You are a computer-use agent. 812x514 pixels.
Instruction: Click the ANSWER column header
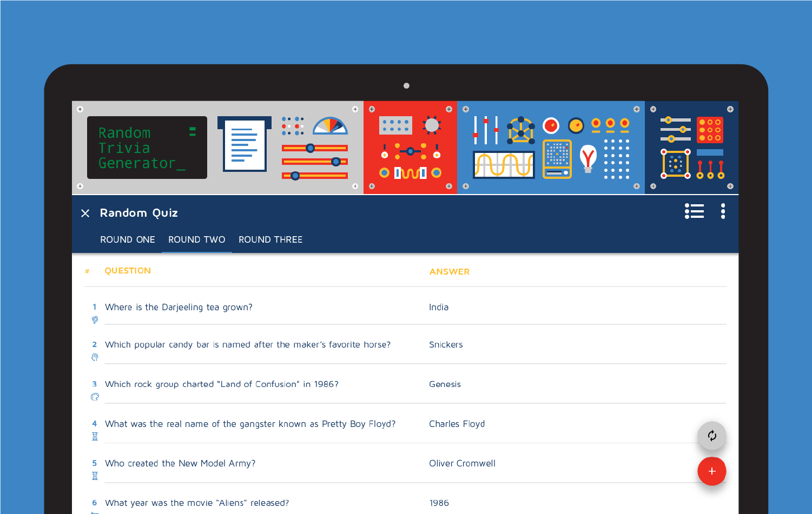coord(450,271)
